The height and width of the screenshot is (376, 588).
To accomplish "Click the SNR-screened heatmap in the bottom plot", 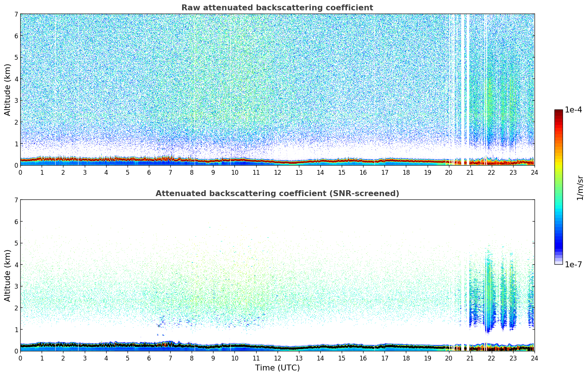I will [x=277, y=275].
